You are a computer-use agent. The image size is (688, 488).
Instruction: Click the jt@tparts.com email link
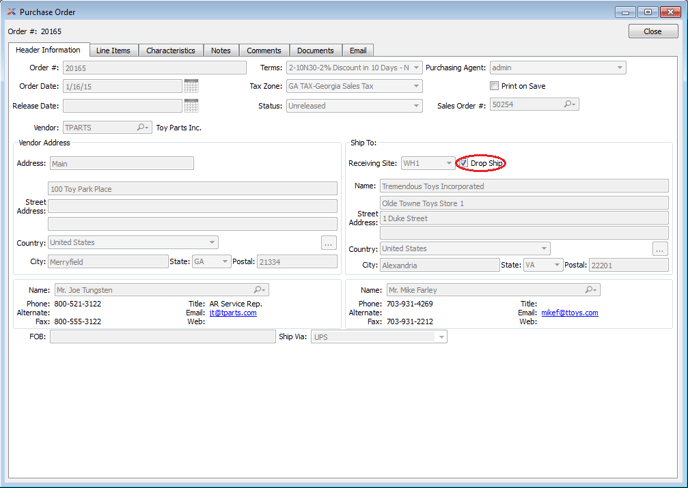point(233,313)
